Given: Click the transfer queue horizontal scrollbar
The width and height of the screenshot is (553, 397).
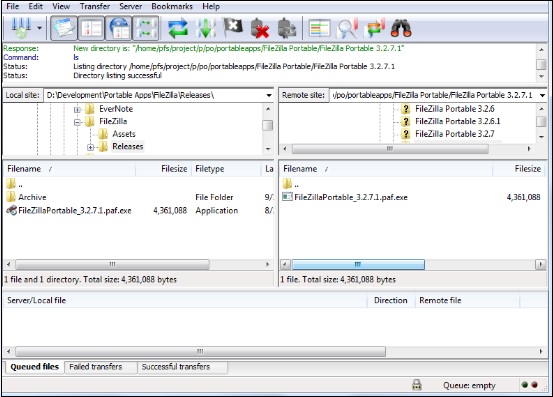Looking at the screenshot, I should [x=200, y=351].
